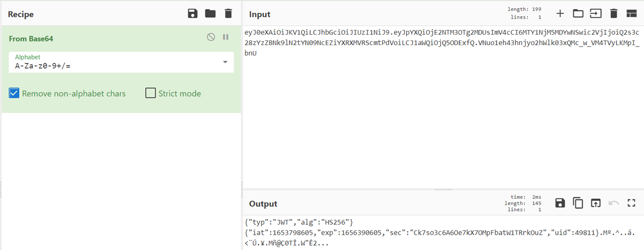
Task: Set breakpoint on From Base64 step
Action: point(226,37)
